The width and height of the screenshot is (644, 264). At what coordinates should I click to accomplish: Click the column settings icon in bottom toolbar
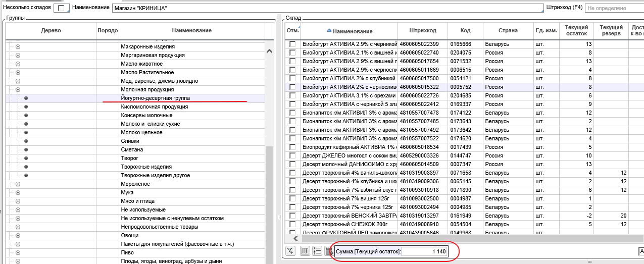(x=305, y=251)
